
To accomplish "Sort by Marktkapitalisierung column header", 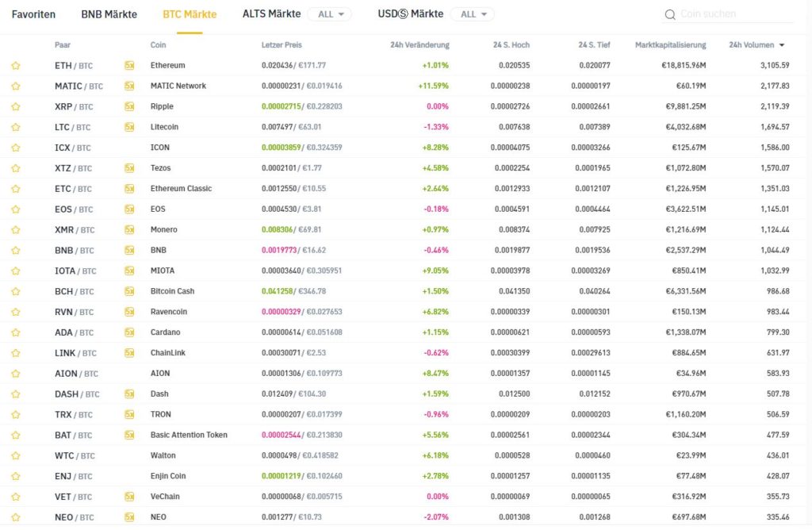I will (x=670, y=45).
